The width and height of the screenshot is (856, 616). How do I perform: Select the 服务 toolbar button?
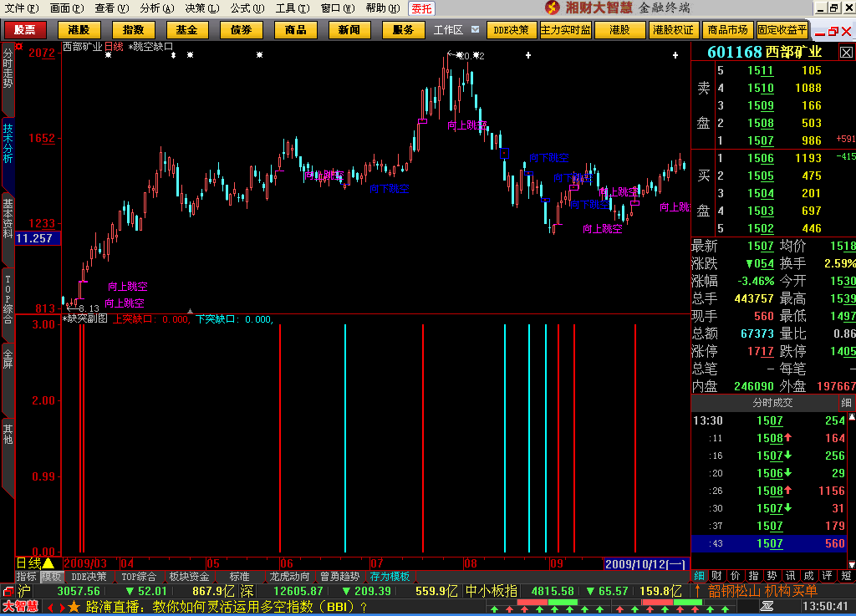pos(404,30)
